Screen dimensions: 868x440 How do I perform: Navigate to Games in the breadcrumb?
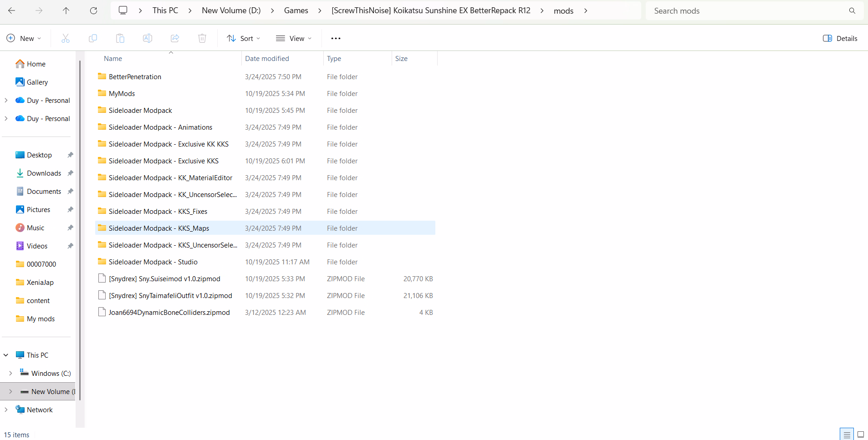coord(296,10)
